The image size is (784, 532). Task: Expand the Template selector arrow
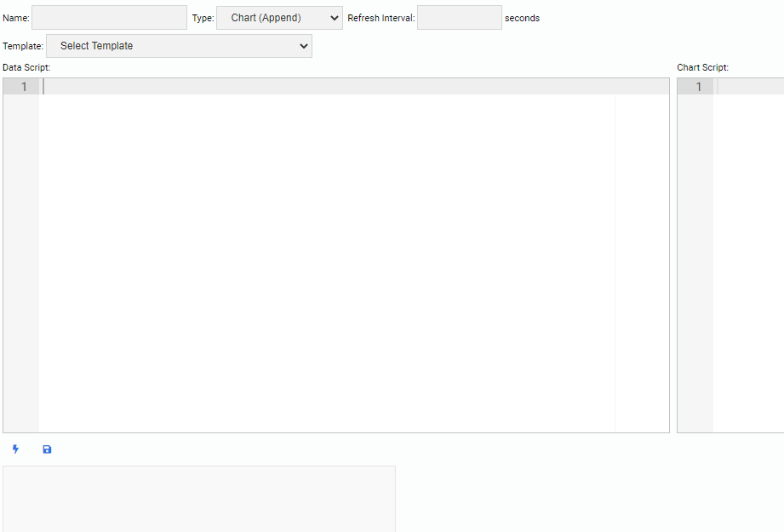tap(304, 46)
